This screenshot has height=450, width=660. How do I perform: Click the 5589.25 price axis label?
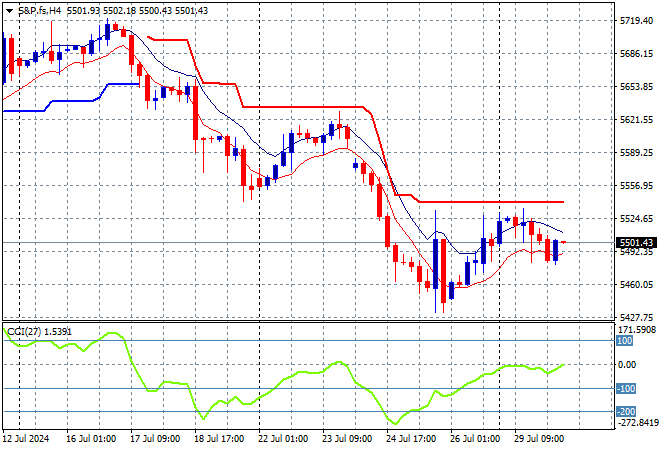(636, 152)
